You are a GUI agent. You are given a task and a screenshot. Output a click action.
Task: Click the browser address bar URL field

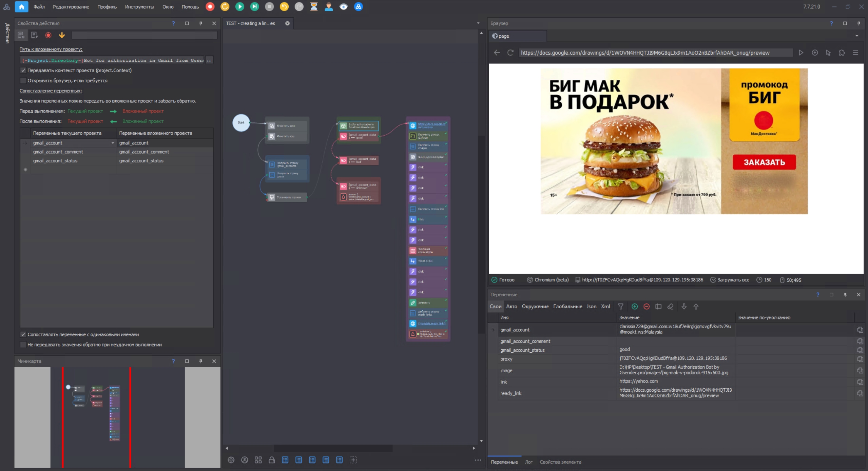[655, 53]
